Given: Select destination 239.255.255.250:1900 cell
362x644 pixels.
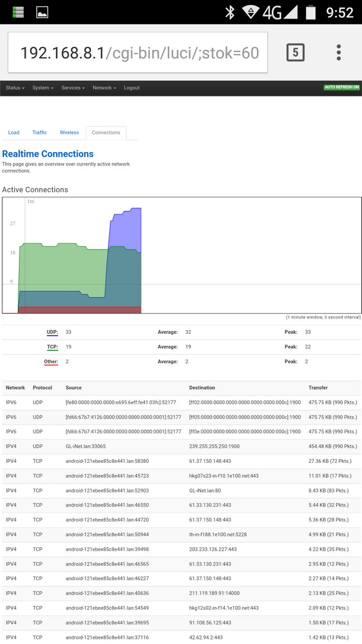Looking at the screenshot, I should [x=214, y=447].
